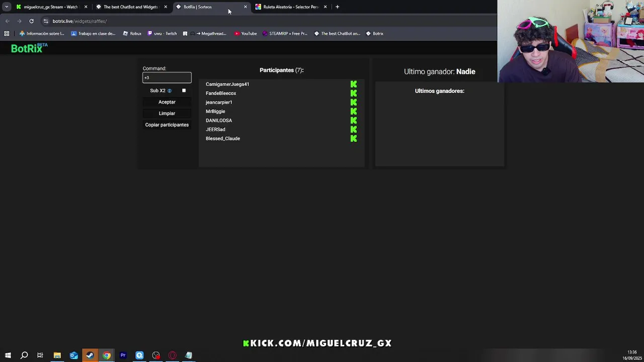Screen dimensions: 644x362
Task: Click the Kick icon beside DANILODSA
Action: 354,120
